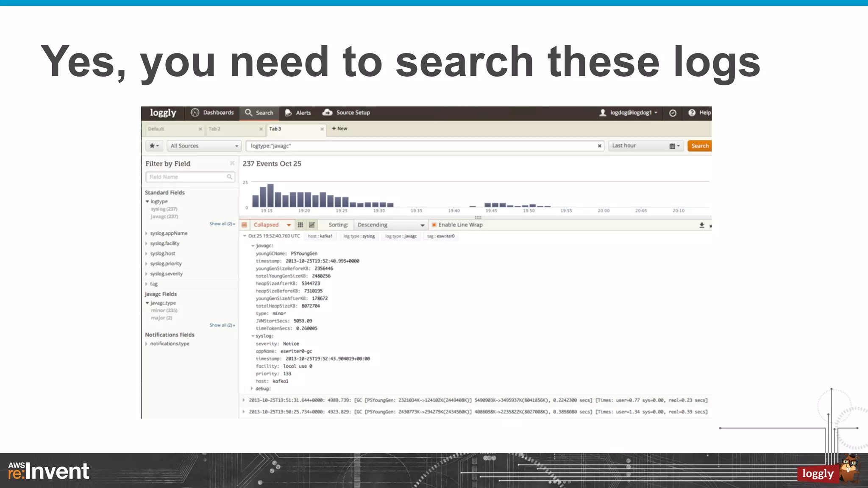Viewport: 868px width, 488px height.
Task: Collapse the javagc.type field
Action: click(147, 303)
